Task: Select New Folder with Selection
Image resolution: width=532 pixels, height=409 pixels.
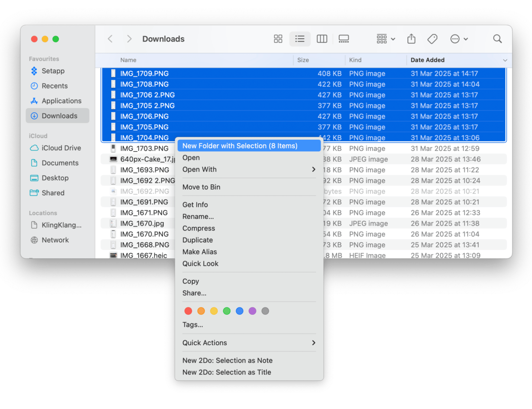Action: (x=240, y=145)
